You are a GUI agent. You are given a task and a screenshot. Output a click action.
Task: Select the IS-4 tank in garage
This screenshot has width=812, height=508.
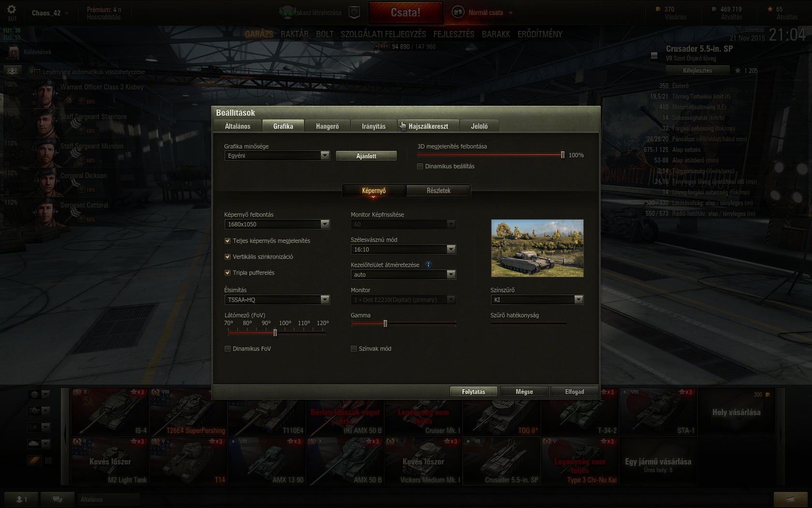click(x=110, y=411)
